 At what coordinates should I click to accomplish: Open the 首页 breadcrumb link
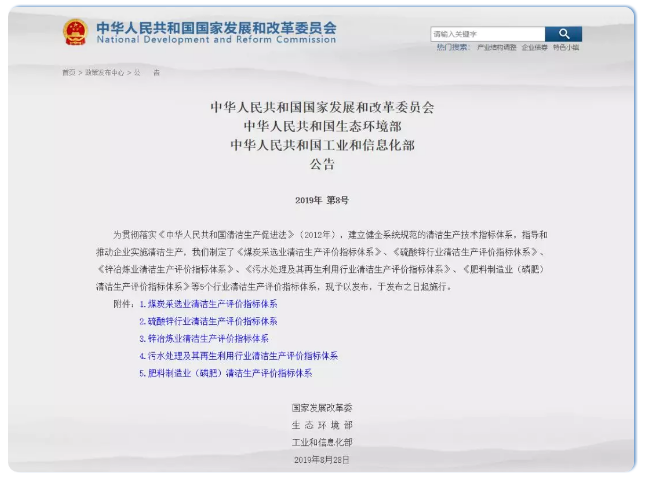(68, 72)
